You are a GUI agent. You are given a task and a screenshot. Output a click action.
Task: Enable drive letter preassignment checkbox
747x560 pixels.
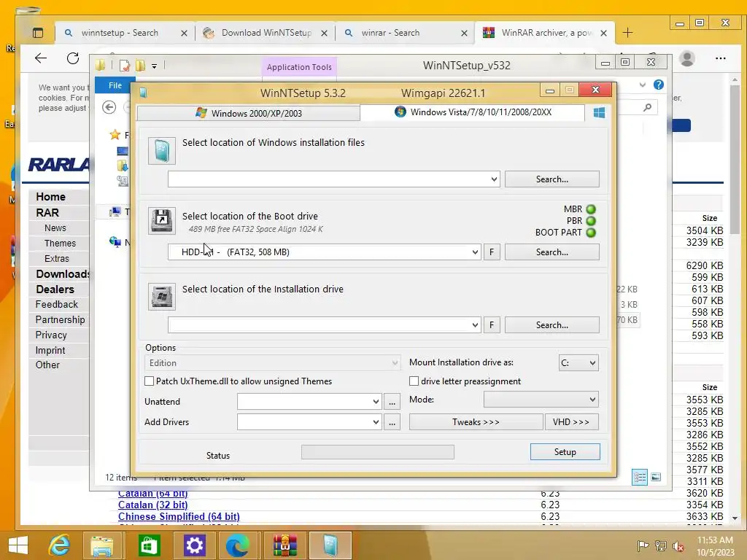pyautogui.click(x=414, y=381)
